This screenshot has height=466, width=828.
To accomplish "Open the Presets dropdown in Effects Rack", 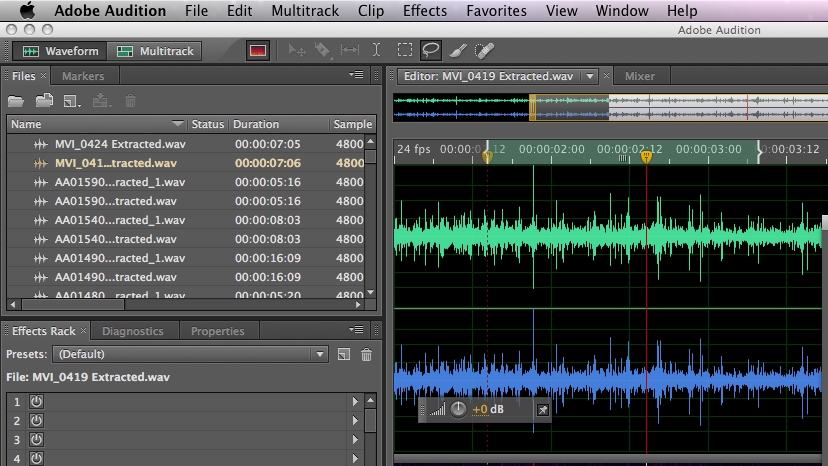I will [x=319, y=354].
